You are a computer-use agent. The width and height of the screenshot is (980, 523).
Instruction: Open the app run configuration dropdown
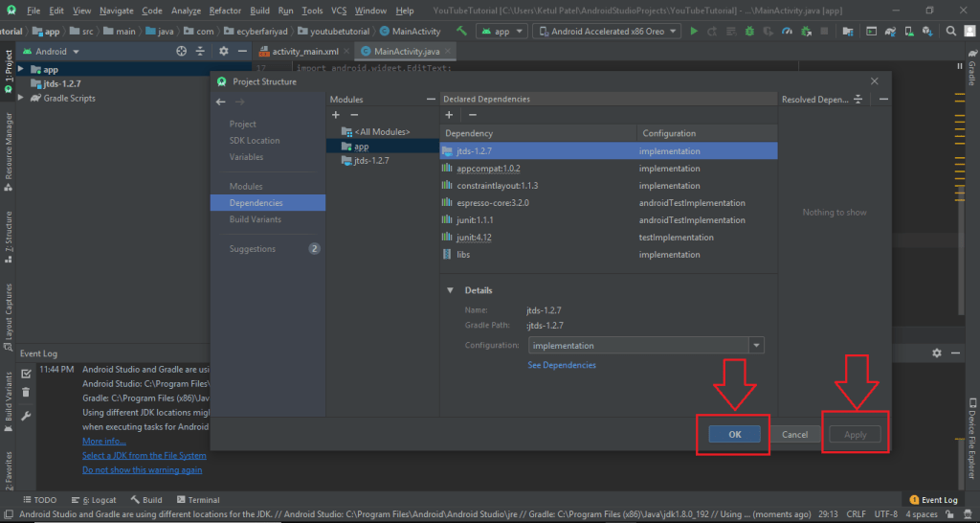tap(502, 31)
